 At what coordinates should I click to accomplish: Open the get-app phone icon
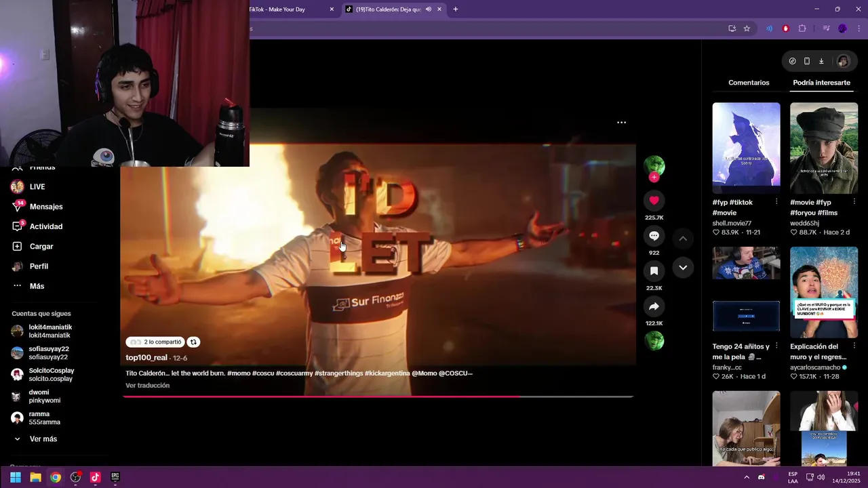click(x=807, y=61)
